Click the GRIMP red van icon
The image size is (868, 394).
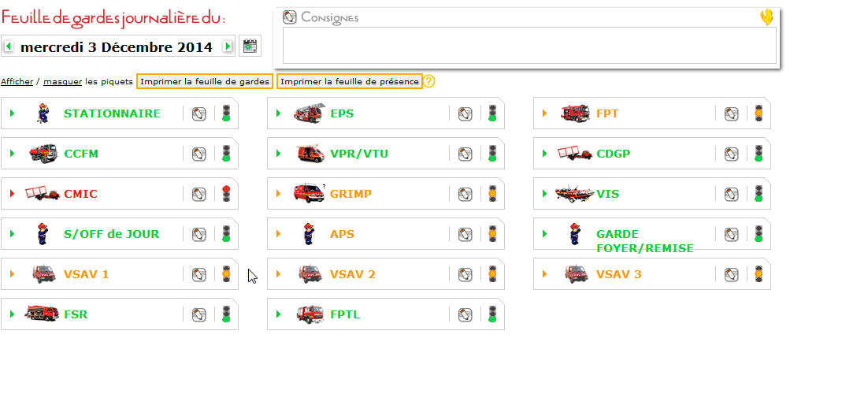[309, 193]
